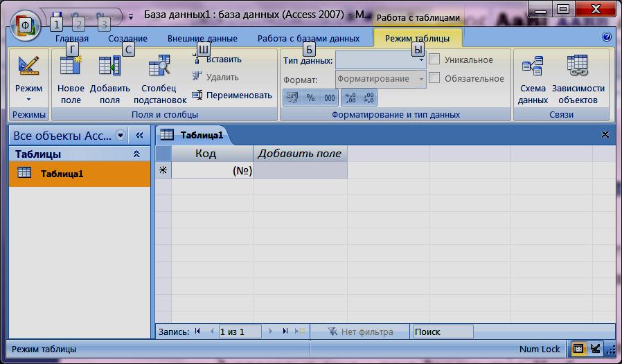This screenshot has height=364, width=622.
Task: Open Схема данных relationships icon
Action: pyautogui.click(x=533, y=66)
